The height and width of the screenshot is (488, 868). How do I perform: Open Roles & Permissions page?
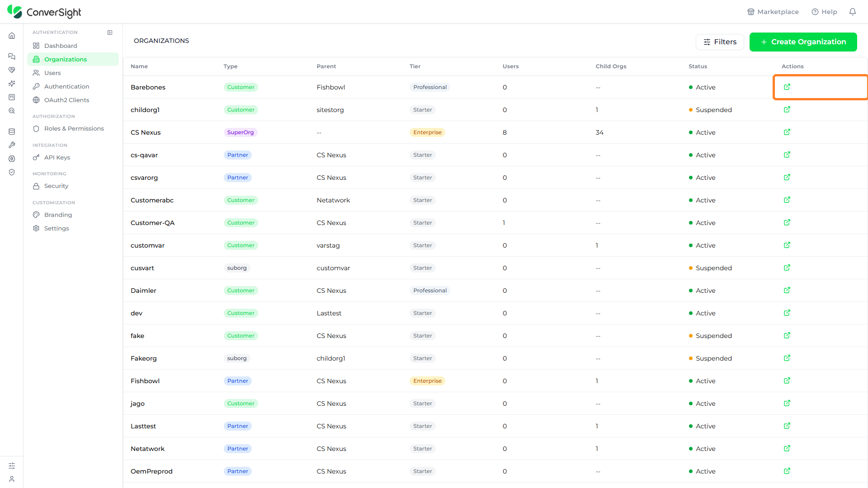[x=73, y=128]
